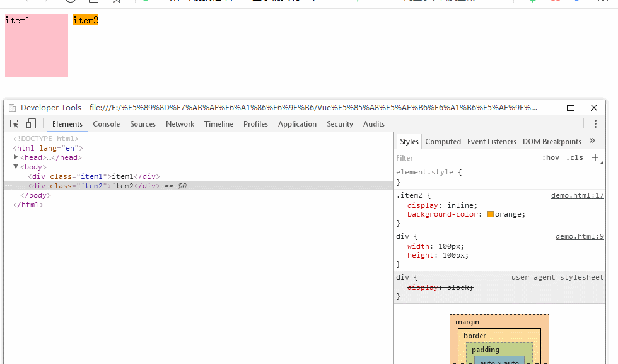The height and width of the screenshot is (364, 618).
Task: Open the Application tab
Action: pyautogui.click(x=297, y=124)
